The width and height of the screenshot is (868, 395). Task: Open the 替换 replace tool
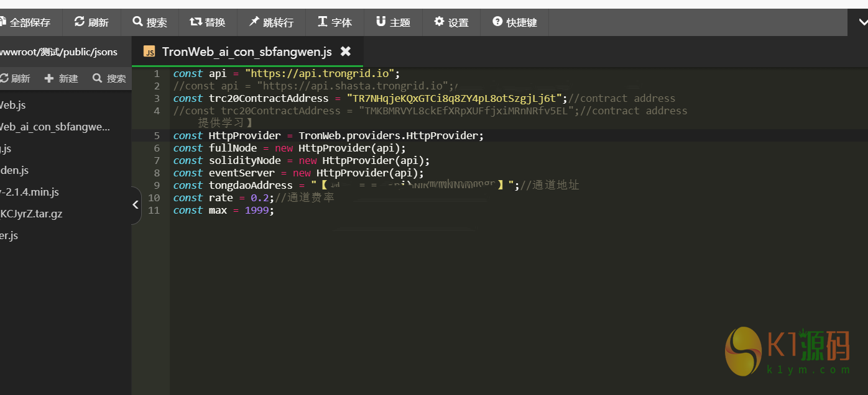pyautogui.click(x=208, y=22)
